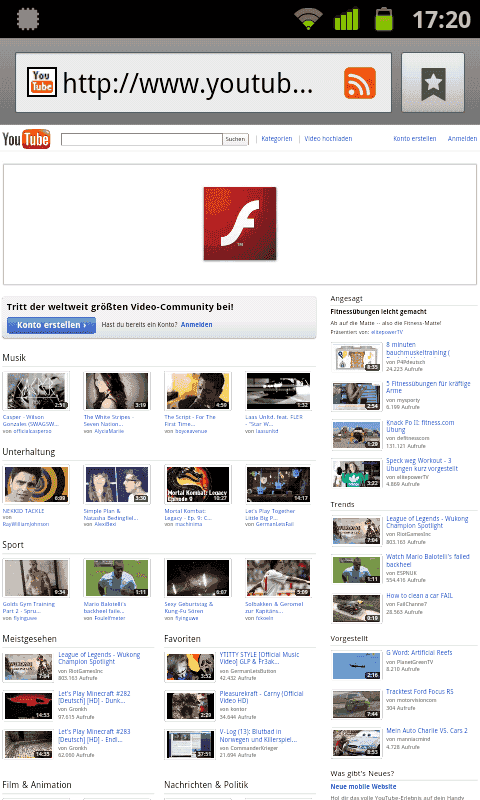
Task: Click the blue Konto erstellen button
Action: click(x=52, y=325)
